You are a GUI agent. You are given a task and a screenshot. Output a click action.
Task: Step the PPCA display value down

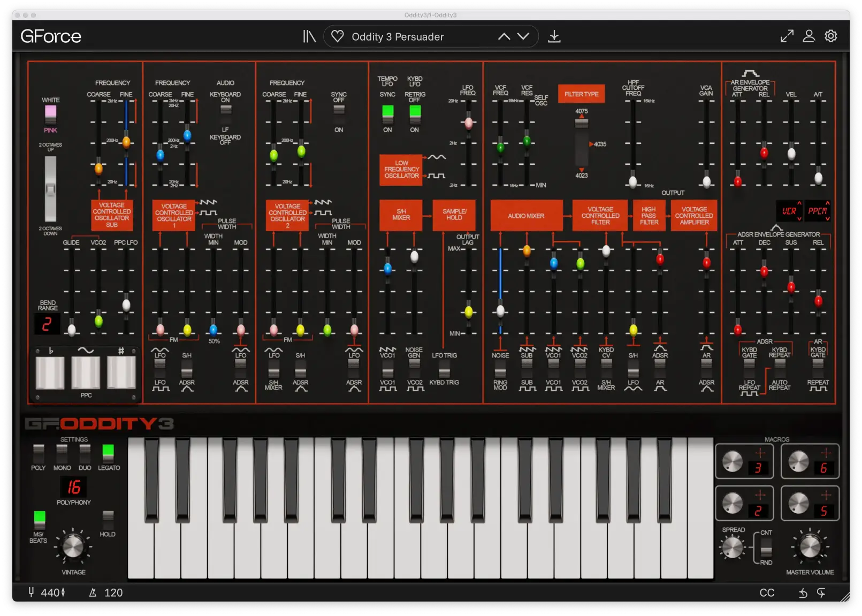coord(827,218)
